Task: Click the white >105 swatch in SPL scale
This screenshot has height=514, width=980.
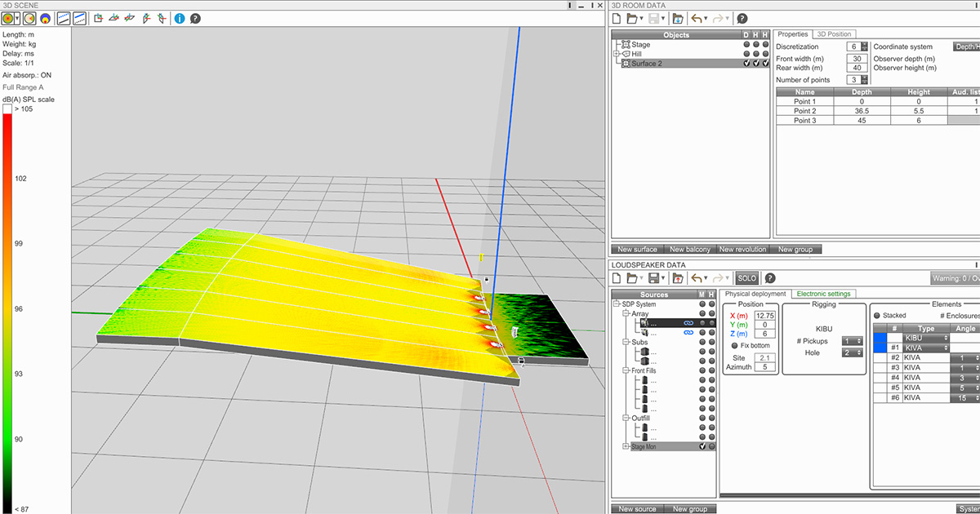Action: 7,109
